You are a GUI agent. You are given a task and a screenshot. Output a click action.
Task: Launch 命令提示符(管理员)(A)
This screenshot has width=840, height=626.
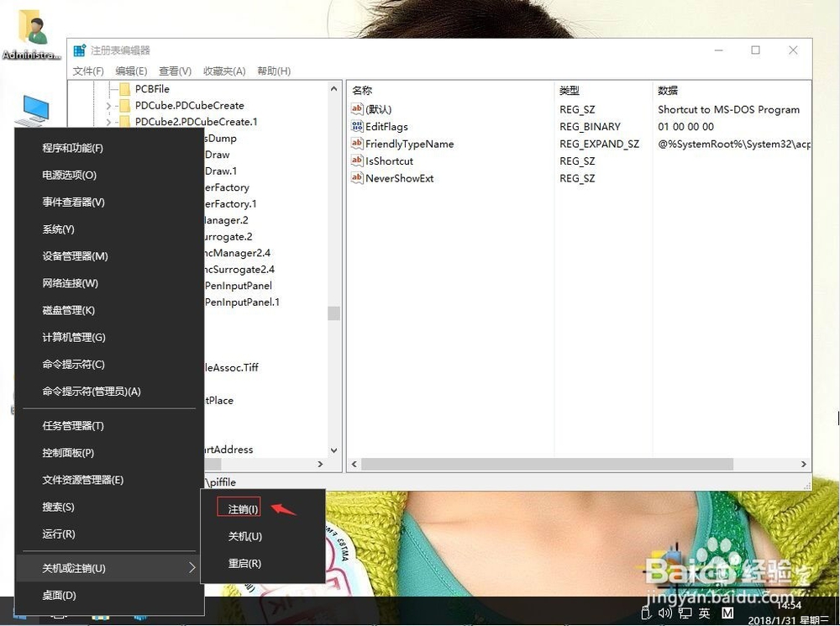109,392
